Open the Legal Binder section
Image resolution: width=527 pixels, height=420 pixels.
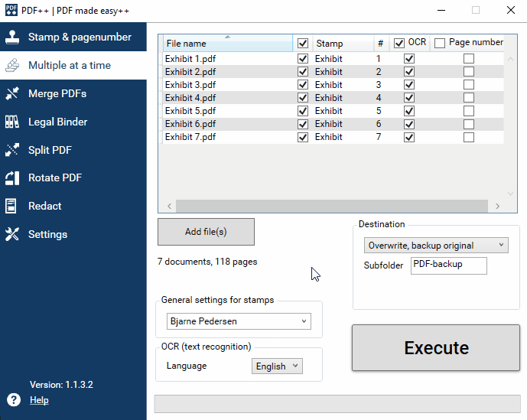(73, 122)
